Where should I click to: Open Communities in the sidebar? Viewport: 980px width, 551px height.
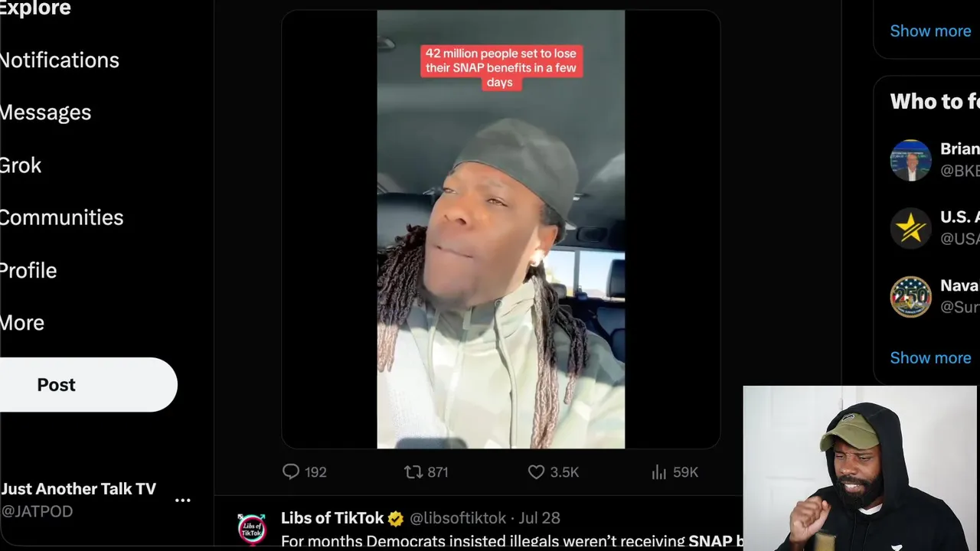(61, 217)
